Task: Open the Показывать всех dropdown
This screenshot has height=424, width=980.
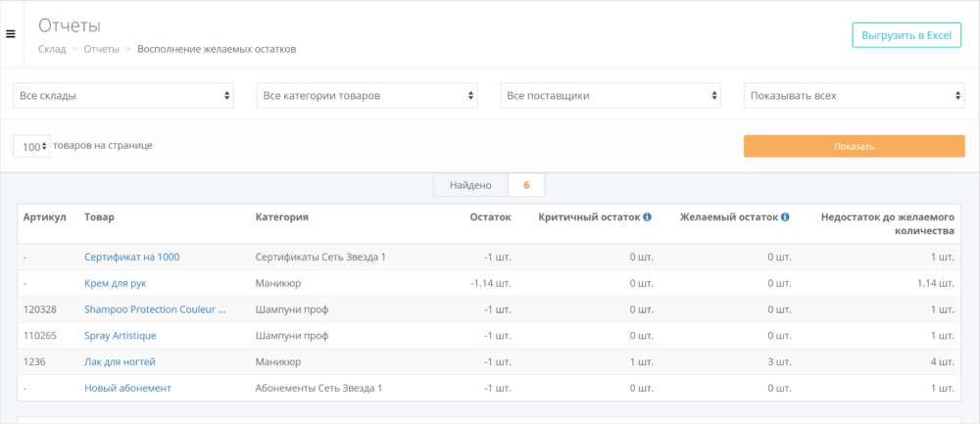Action: (x=855, y=96)
